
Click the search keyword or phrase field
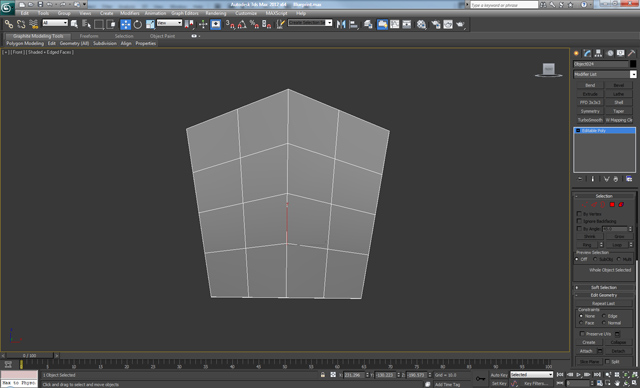pos(504,4)
